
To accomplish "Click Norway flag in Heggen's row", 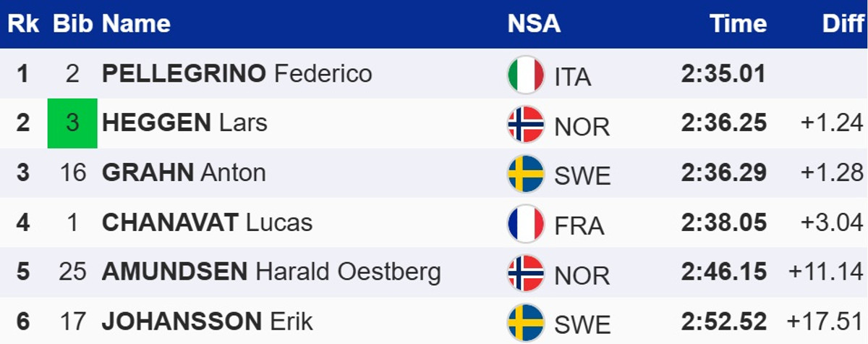I will click(526, 125).
